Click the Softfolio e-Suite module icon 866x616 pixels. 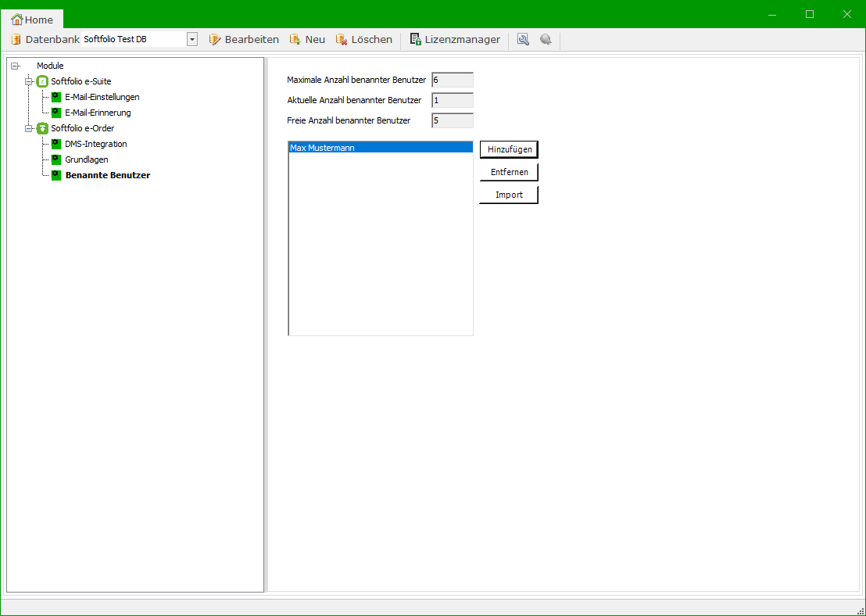43,81
